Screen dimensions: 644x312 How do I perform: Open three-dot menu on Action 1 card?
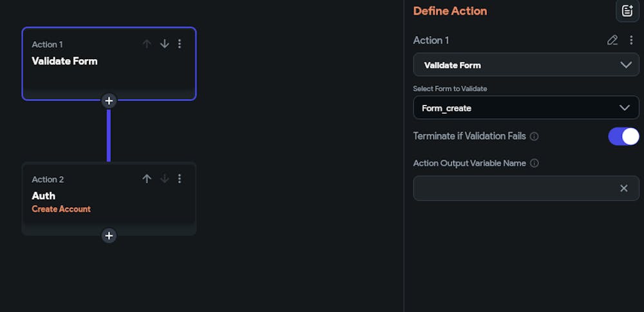tap(180, 44)
